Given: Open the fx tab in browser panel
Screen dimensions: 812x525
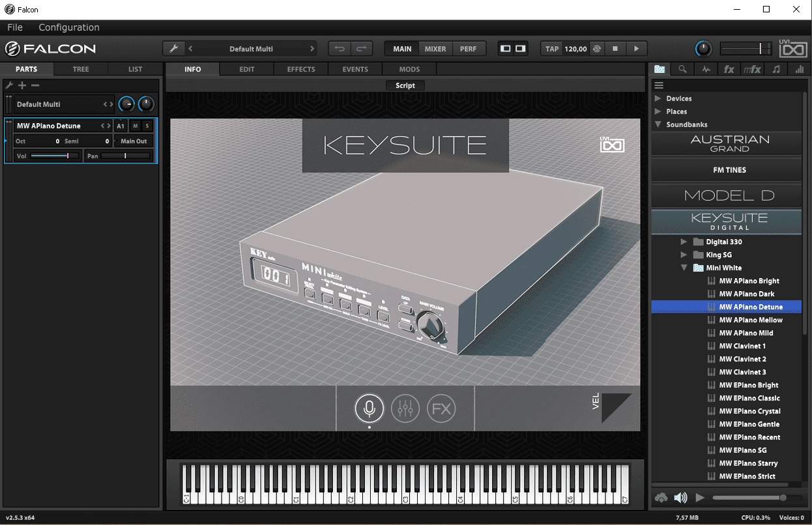Looking at the screenshot, I should [x=729, y=69].
